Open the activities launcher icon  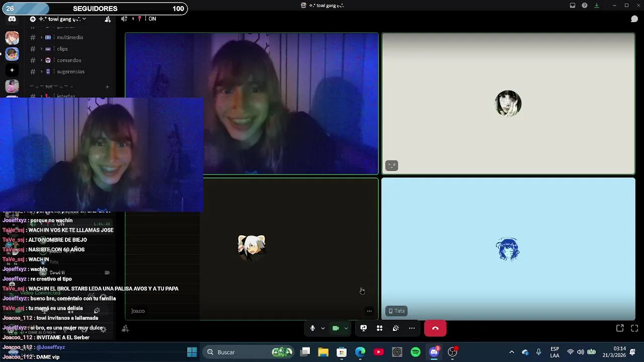(x=380, y=328)
